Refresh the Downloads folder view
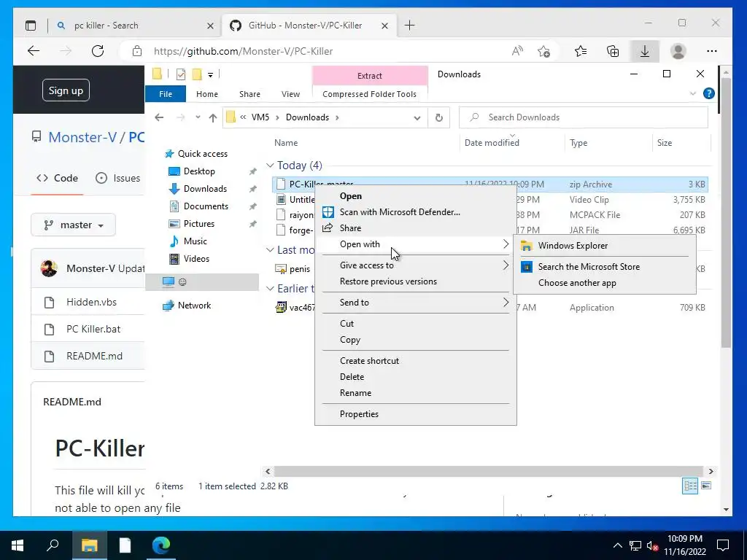 [438, 117]
